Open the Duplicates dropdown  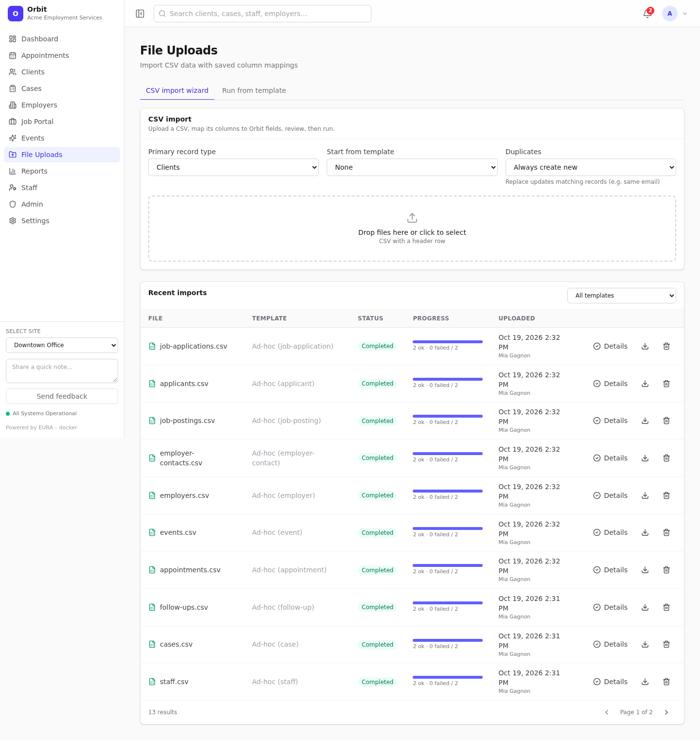coord(591,167)
